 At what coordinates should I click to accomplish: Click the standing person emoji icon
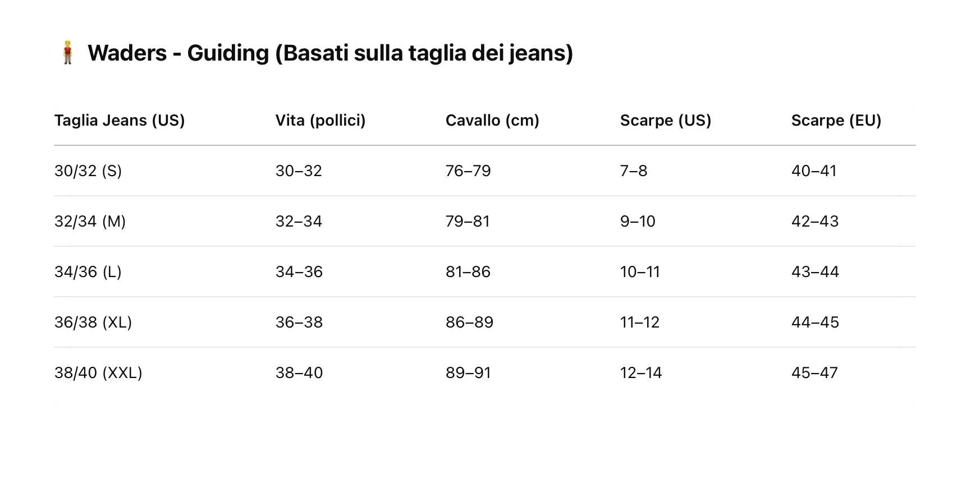point(67,53)
